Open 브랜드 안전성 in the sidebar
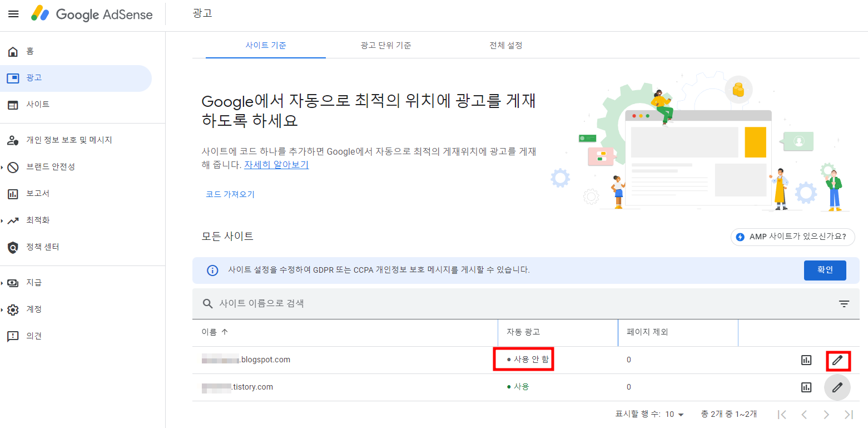 76,167
